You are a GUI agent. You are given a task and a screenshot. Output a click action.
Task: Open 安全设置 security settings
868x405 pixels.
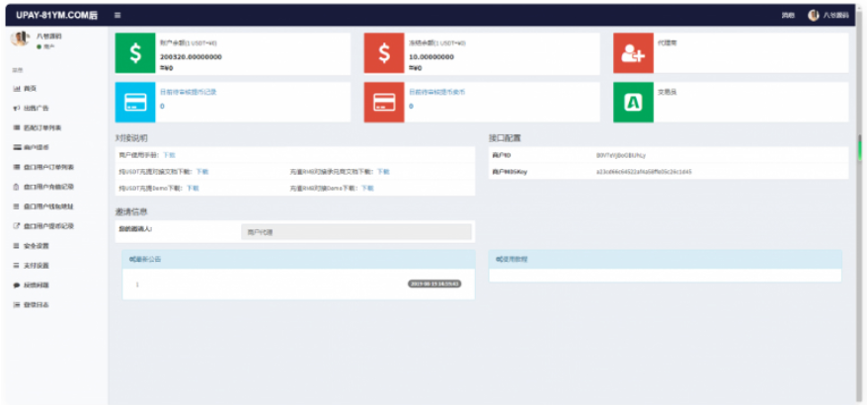[31, 246]
